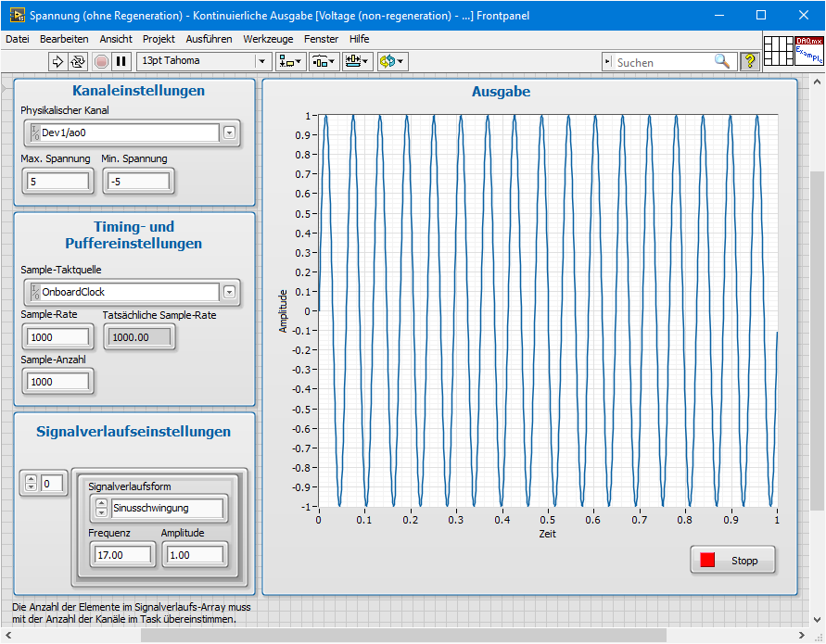The height and width of the screenshot is (644, 826).
Task: Click the Run arrow icon
Action: point(57,61)
